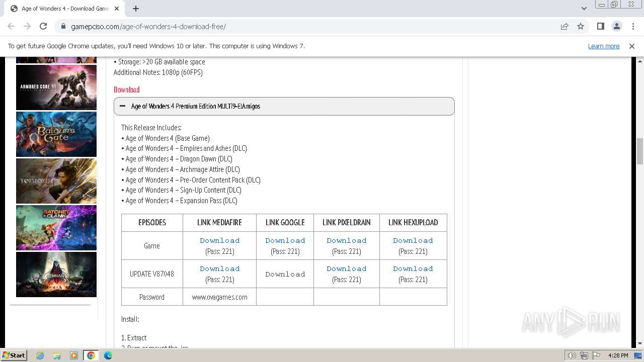Open the Remnant game thumbnail
Screen dimensions: 644x362
pos(56,275)
